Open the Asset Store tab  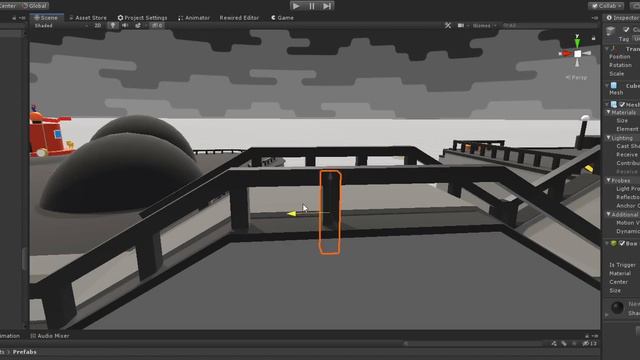point(88,18)
